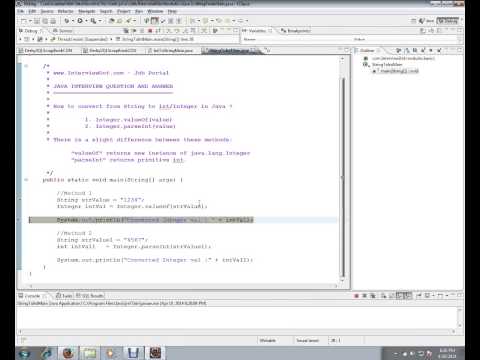Collapse the comment block fold marker
Viewport: 480px width, 360px height.
coord(26,66)
